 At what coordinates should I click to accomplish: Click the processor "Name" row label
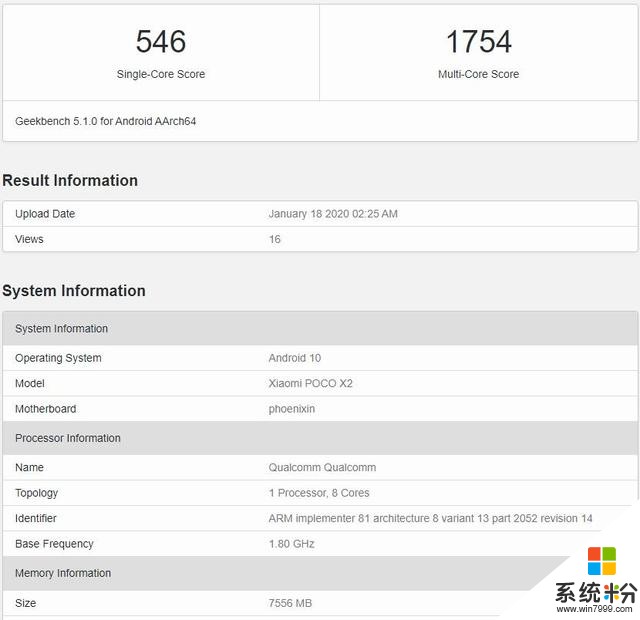pyautogui.click(x=29, y=467)
